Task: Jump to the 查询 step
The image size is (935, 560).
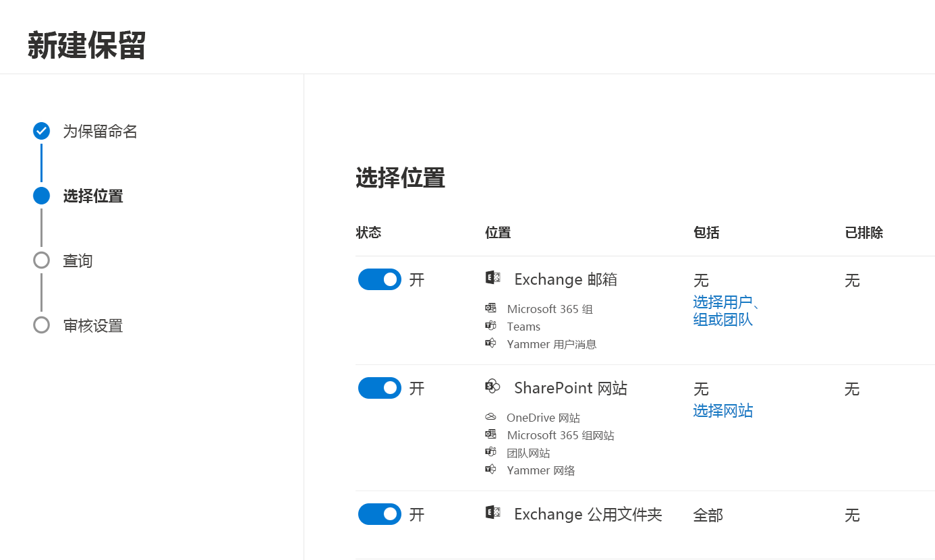Action: pyautogui.click(x=78, y=261)
